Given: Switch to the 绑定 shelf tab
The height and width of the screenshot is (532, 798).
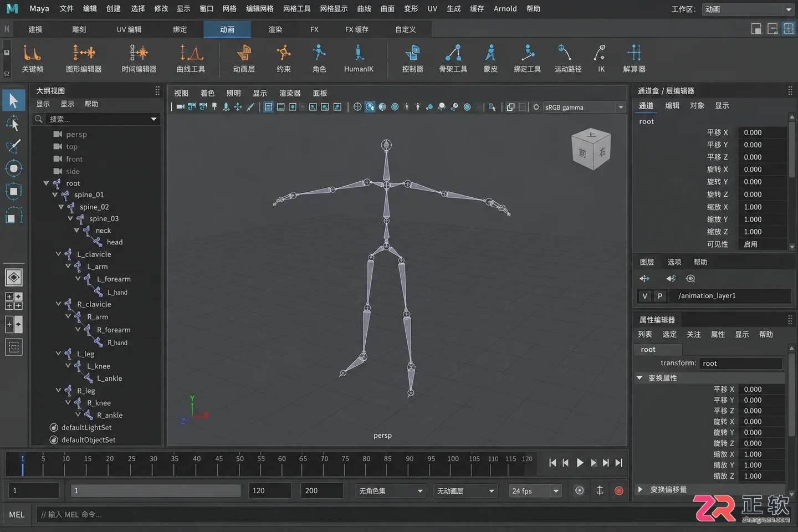Looking at the screenshot, I should 180,29.
